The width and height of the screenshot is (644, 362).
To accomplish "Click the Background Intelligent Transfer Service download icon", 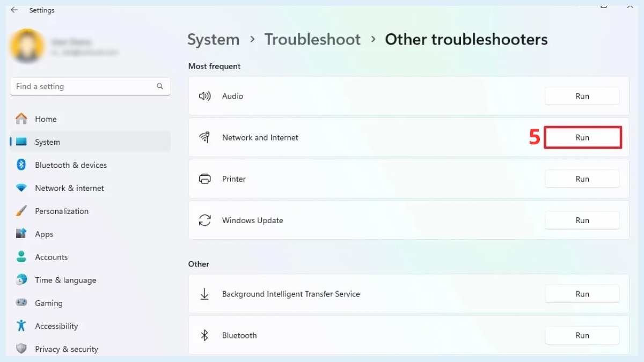I will [204, 294].
